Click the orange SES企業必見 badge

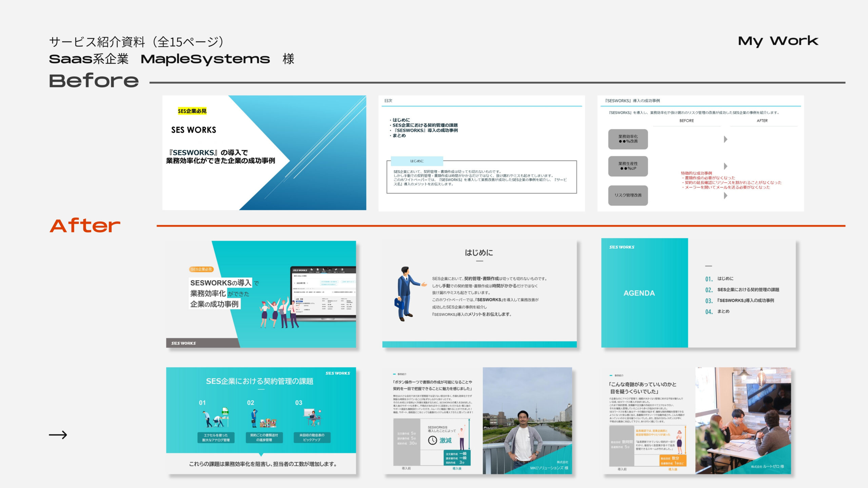201,269
